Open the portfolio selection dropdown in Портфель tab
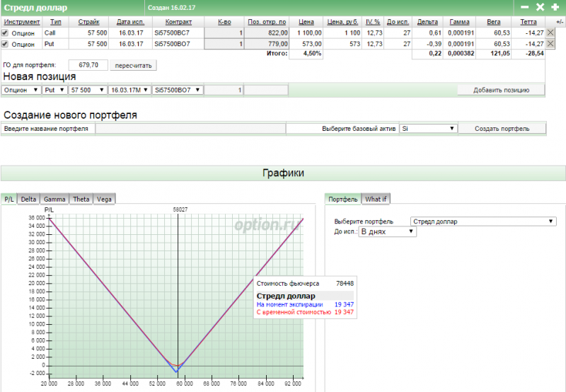 (483, 221)
